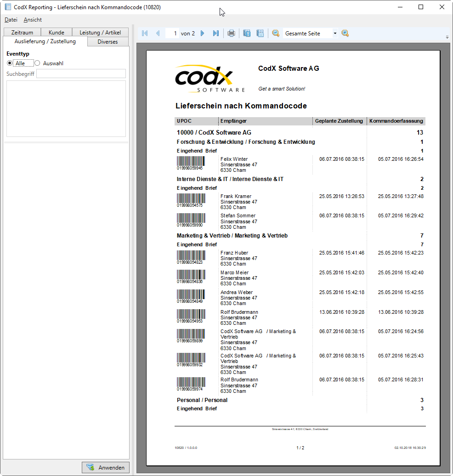Click into the Suchbegriff input field

click(81, 74)
